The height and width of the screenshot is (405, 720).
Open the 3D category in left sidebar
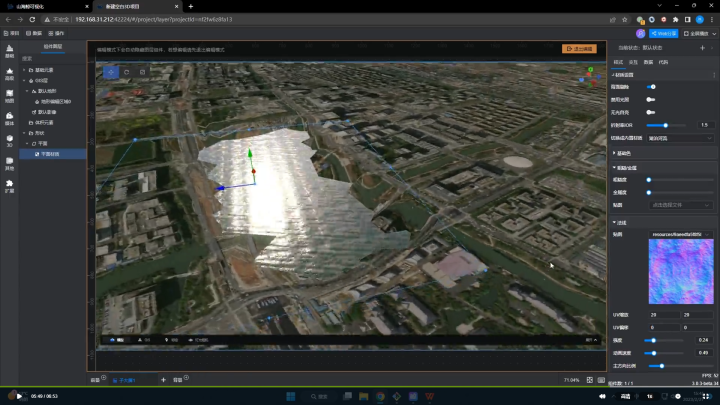pos(9,141)
